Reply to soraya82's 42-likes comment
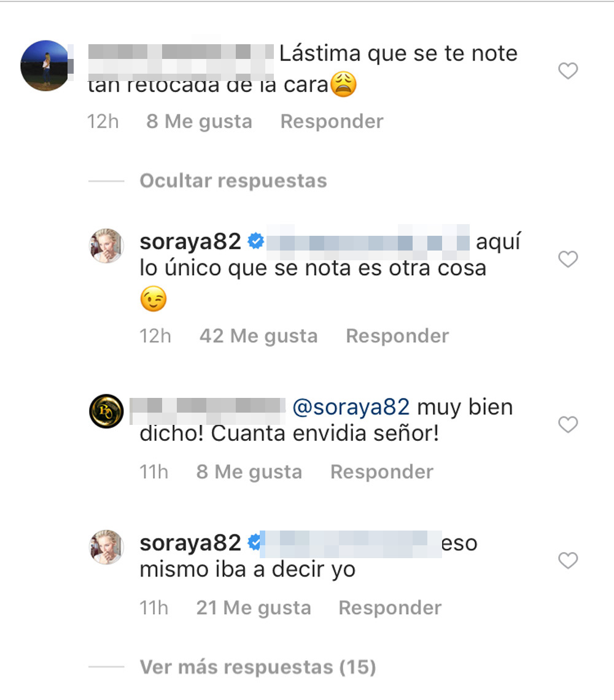Image resolution: width=614 pixels, height=700 pixels. point(397,336)
